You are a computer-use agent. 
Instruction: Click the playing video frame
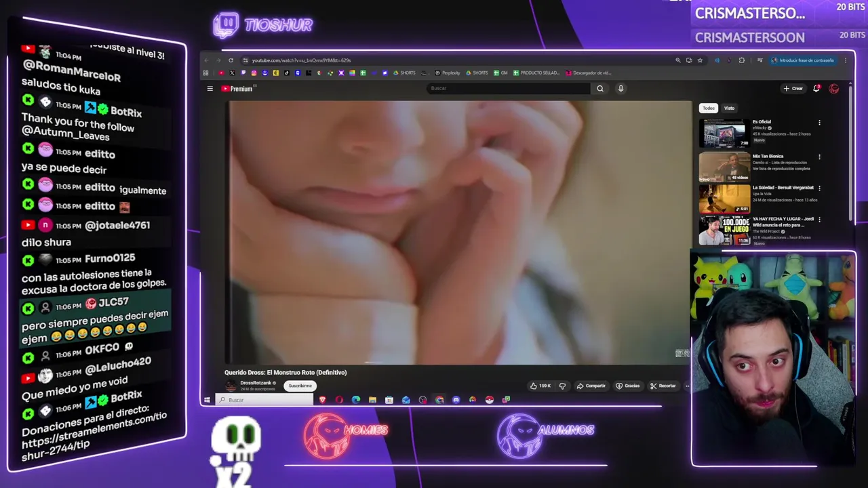pyautogui.click(x=459, y=232)
